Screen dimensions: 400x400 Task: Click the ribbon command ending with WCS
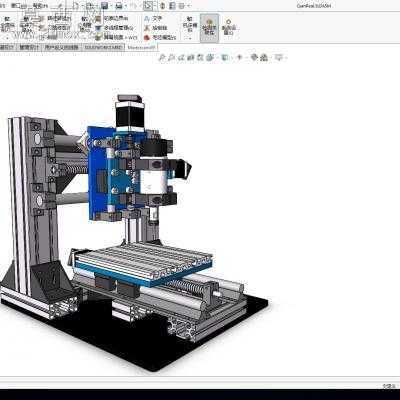click(116, 38)
